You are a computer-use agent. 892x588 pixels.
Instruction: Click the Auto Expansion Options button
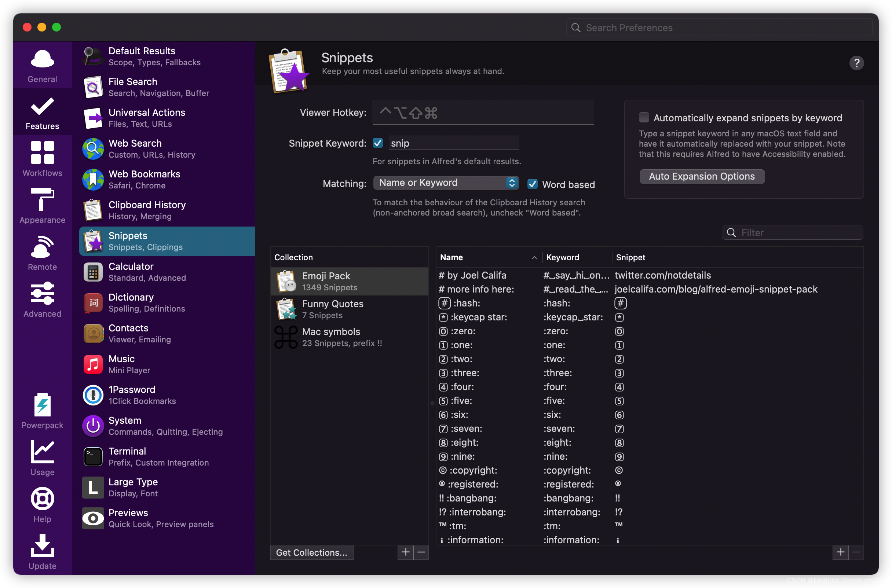click(x=701, y=176)
